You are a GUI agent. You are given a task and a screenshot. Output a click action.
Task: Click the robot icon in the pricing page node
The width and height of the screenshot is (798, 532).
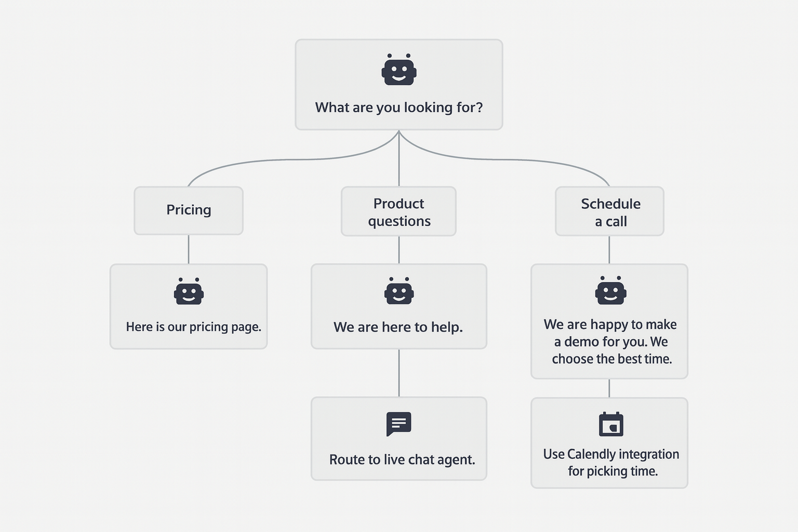(x=189, y=291)
